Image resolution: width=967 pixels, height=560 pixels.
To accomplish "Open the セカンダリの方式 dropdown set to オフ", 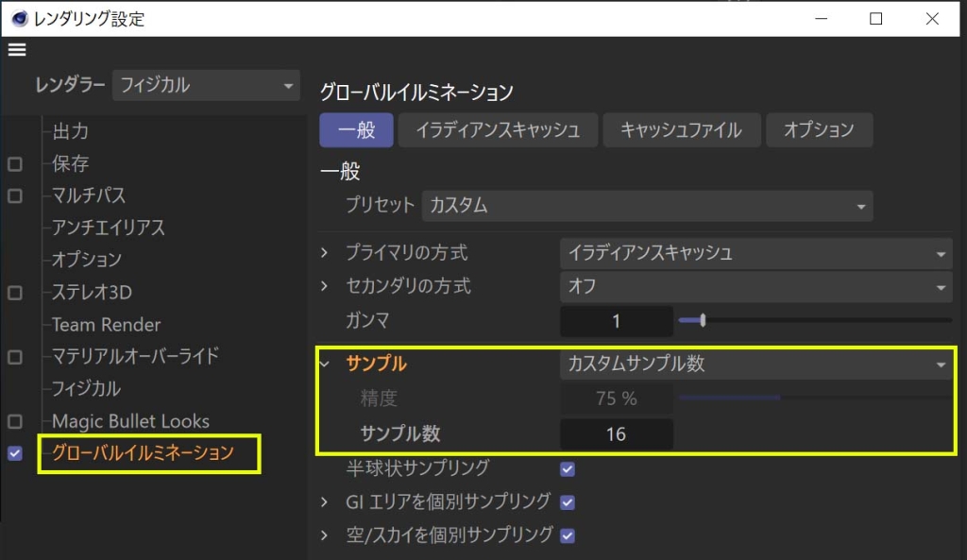I will point(756,287).
